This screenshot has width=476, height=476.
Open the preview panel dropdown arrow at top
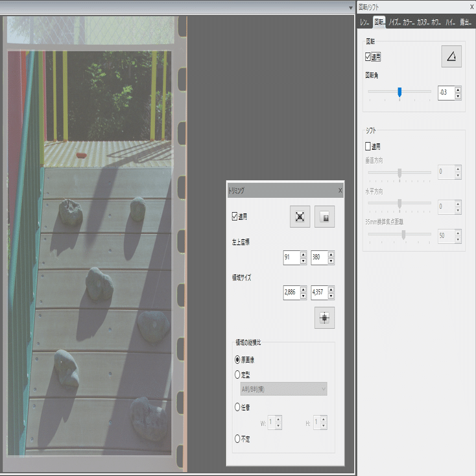click(x=351, y=8)
